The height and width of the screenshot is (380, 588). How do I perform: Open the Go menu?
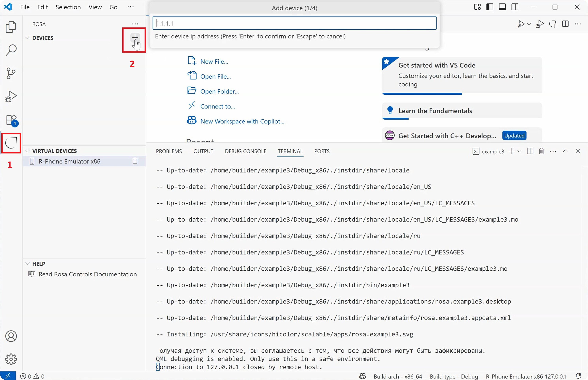click(x=113, y=7)
